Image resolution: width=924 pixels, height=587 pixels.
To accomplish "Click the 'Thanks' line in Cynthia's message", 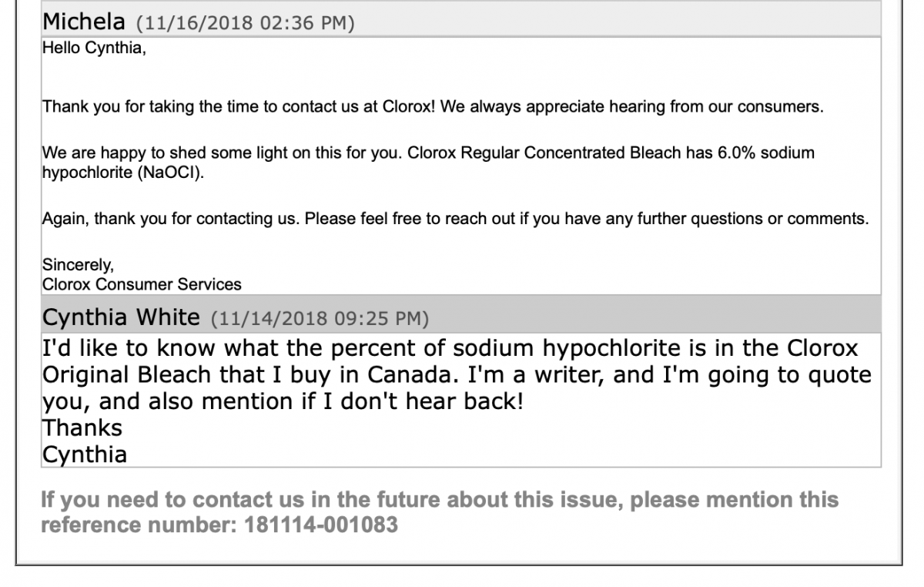I will tap(82, 427).
